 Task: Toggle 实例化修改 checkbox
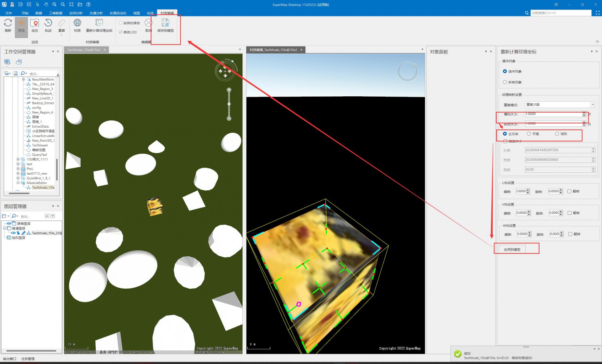click(x=120, y=23)
